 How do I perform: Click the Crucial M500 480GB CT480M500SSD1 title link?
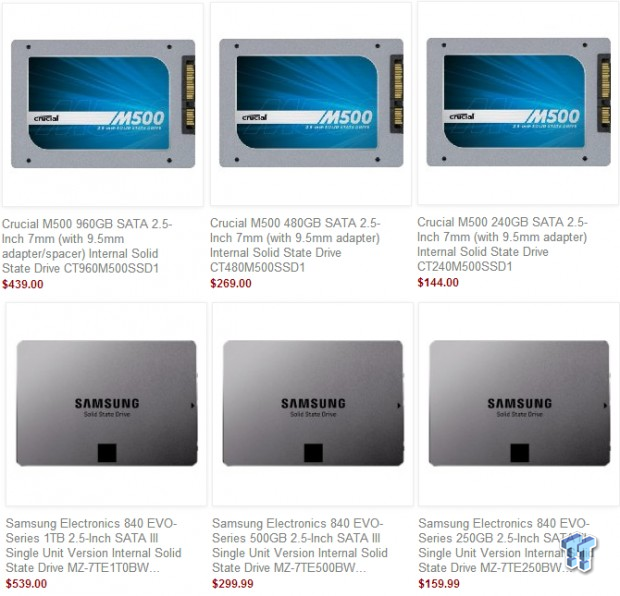tap(295, 245)
